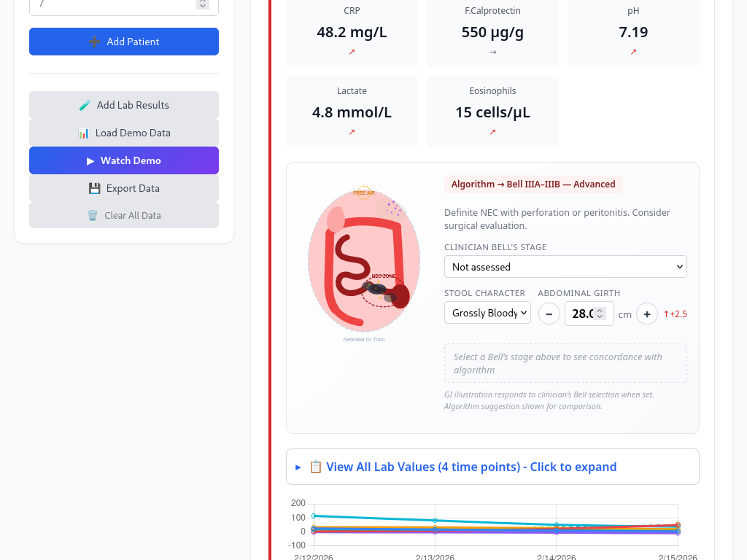Click the clipboard icon beside View All Lab Values
This screenshot has width=747, height=560.
[x=316, y=467]
